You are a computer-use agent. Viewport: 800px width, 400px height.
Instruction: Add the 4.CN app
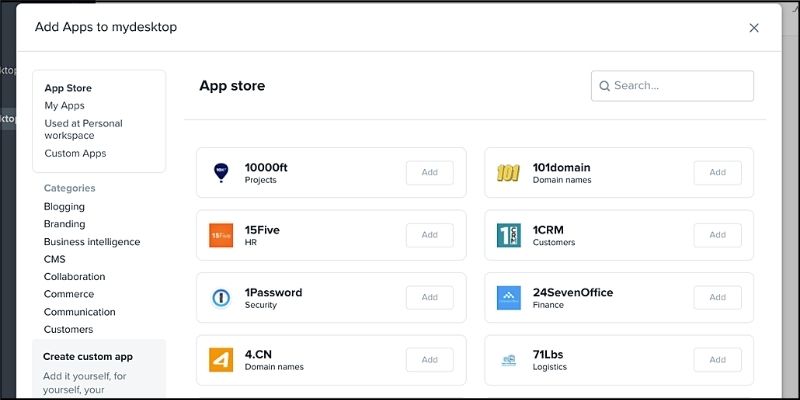coord(430,360)
